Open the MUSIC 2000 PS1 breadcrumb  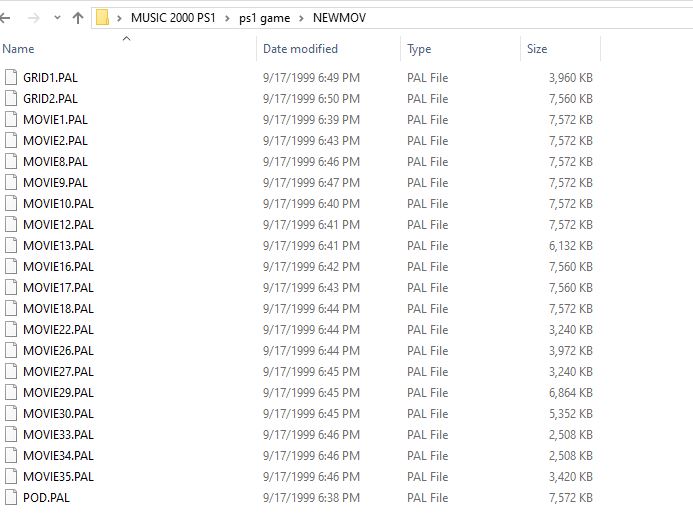click(173, 18)
